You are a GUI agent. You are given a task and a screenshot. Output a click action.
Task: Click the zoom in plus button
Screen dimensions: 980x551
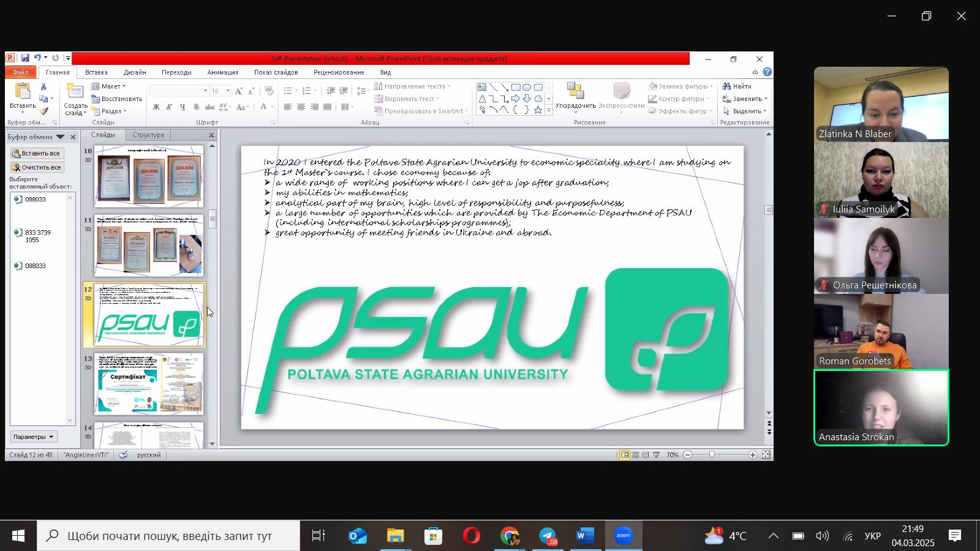[x=752, y=455]
